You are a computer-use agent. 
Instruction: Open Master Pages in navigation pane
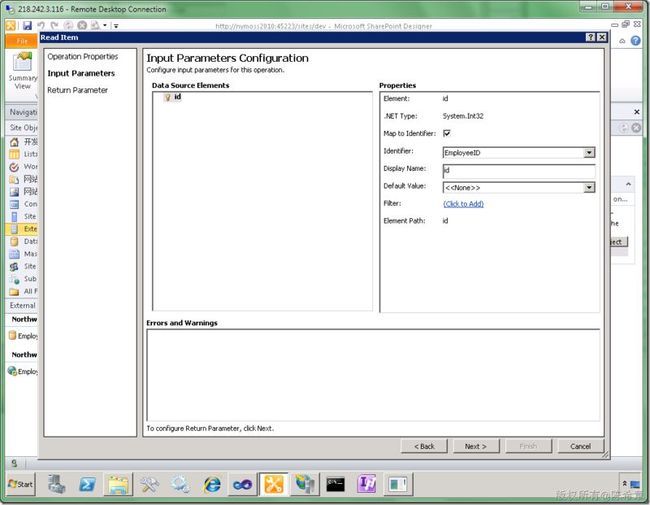(x=24, y=254)
